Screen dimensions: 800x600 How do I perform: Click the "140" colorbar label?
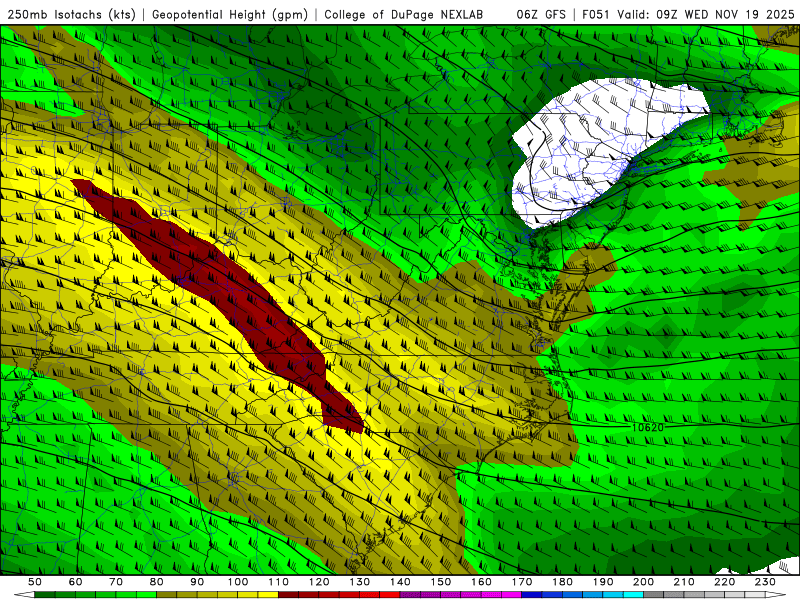pyautogui.click(x=400, y=582)
